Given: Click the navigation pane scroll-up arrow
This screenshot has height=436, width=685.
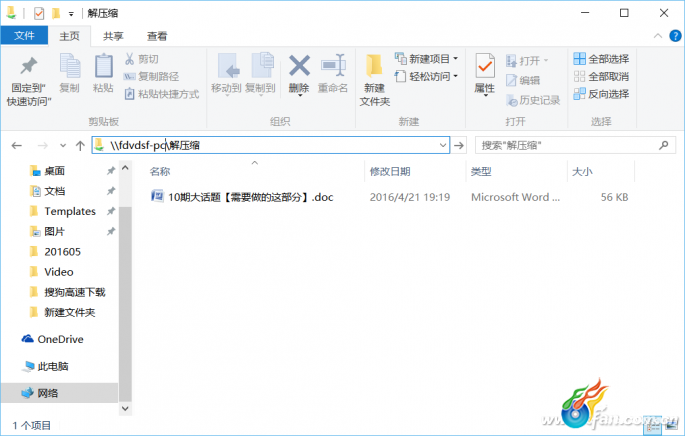Looking at the screenshot, I should pyautogui.click(x=125, y=168).
